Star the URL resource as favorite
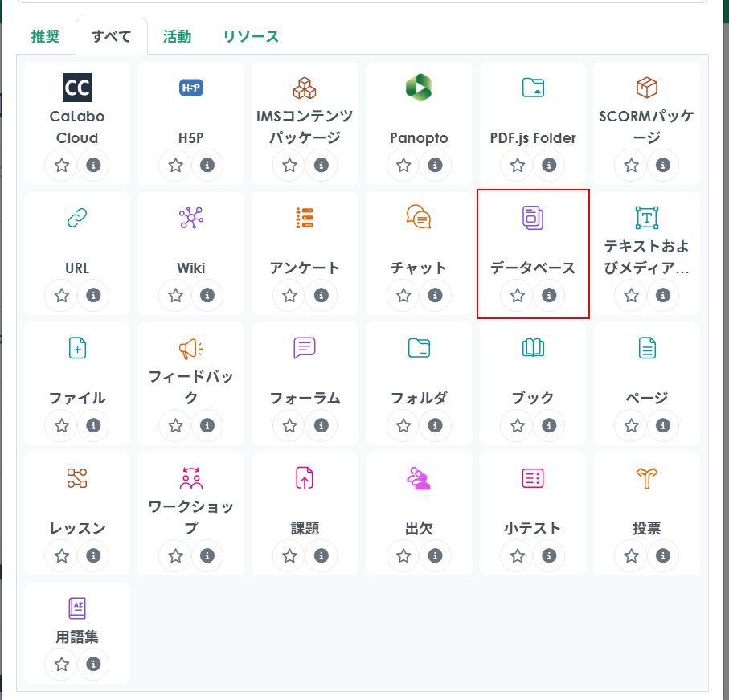This screenshot has height=700, width=729. (62, 296)
